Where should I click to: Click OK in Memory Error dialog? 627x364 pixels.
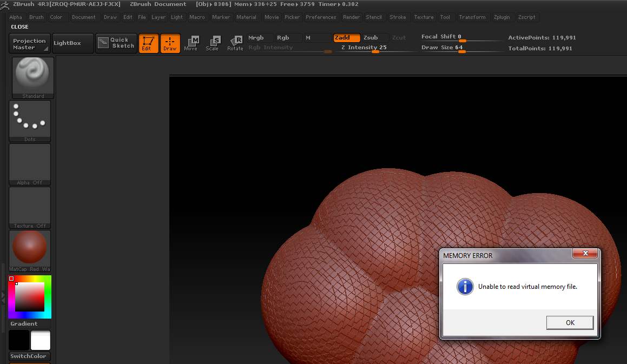pyautogui.click(x=570, y=322)
